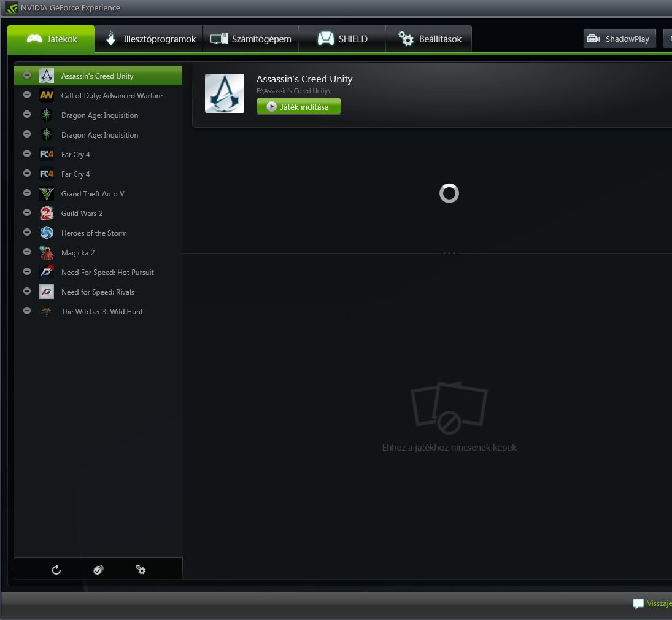This screenshot has width=672, height=620.
Task: Click minus icon beside The Witcher 3: Wild Hunt
Action: (27, 311)
